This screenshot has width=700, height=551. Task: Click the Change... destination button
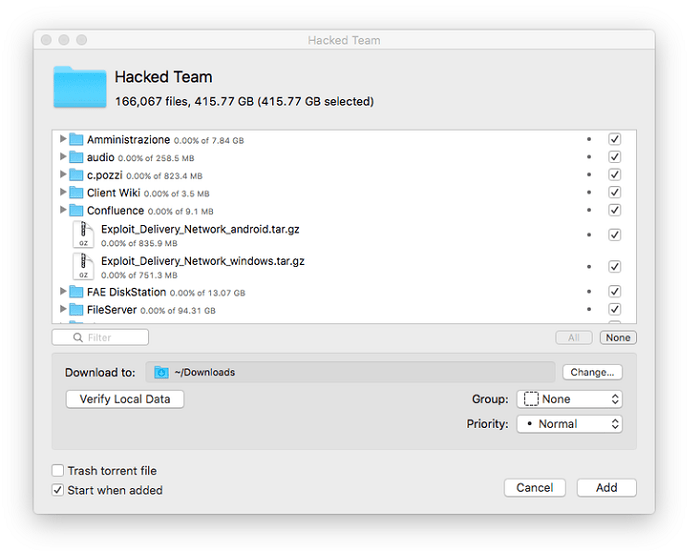[x=592, y=372]
